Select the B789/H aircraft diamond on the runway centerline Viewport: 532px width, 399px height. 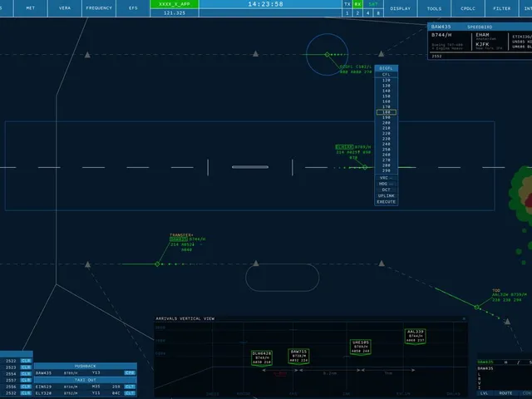coord(365,167)
